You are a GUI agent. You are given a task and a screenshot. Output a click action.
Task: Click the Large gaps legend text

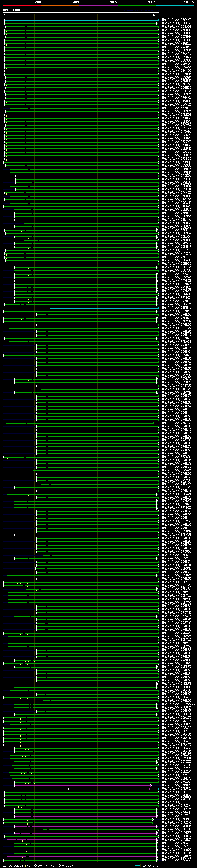coord(38,866)
